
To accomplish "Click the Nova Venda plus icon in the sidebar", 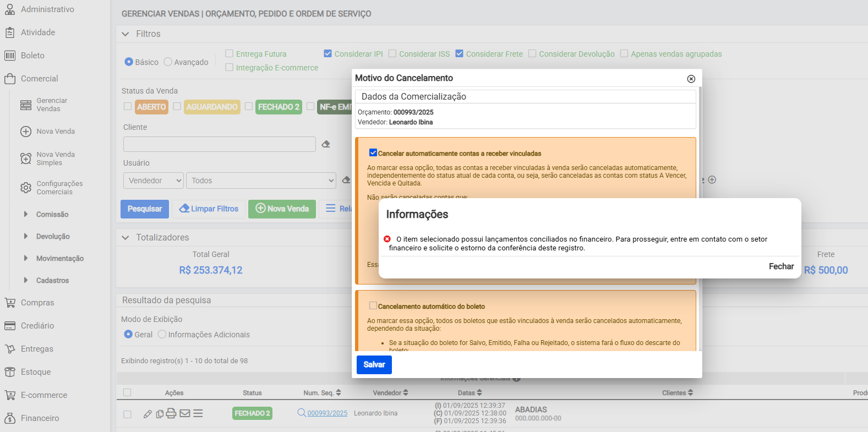I will (x=26, y=132).
